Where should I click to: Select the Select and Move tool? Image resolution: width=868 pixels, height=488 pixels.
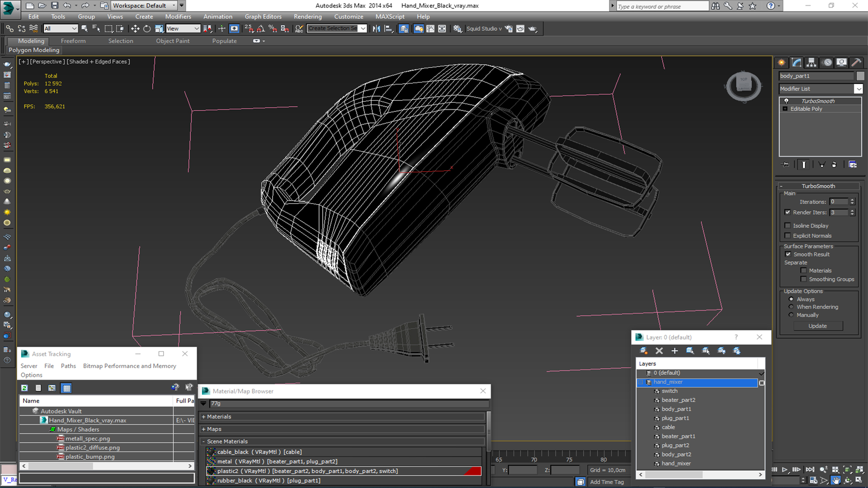coord(135,28)
